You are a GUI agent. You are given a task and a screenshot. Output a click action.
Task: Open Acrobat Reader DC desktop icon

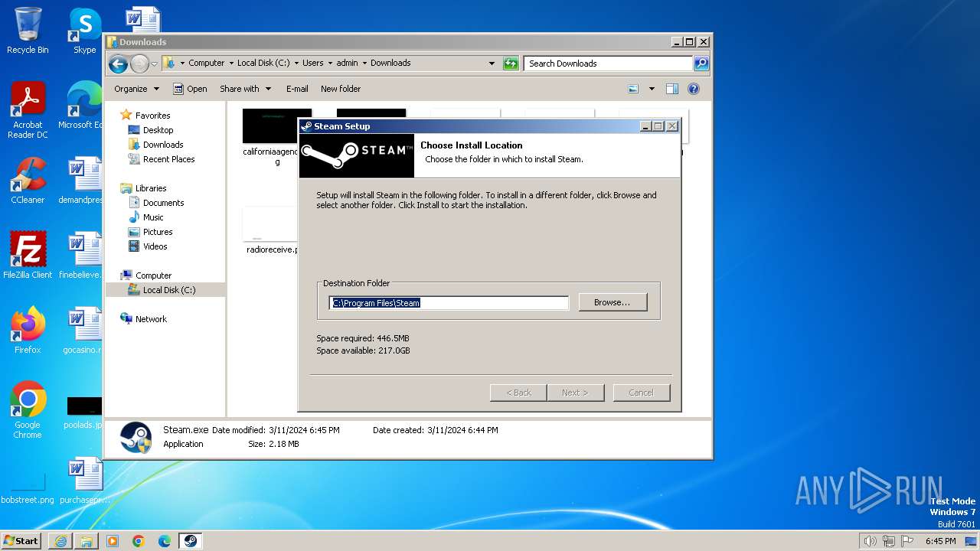[x=28, y=110]
